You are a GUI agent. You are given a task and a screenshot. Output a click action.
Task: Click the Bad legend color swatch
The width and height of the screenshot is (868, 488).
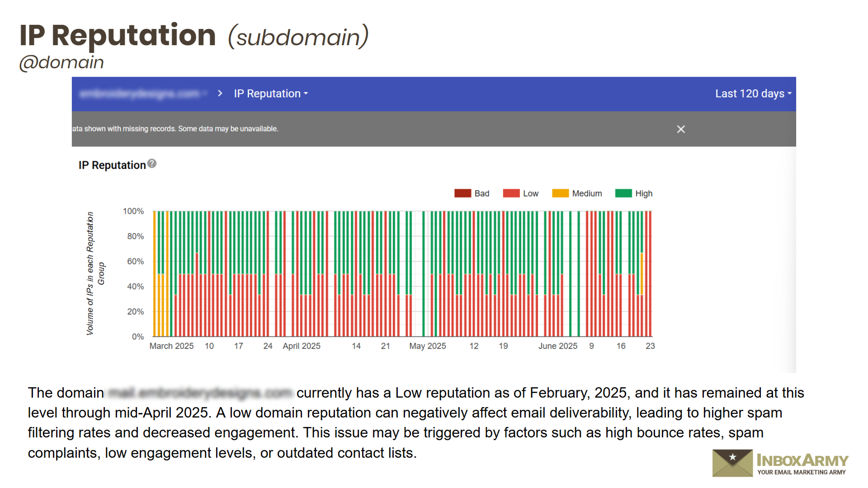(462, 193)
